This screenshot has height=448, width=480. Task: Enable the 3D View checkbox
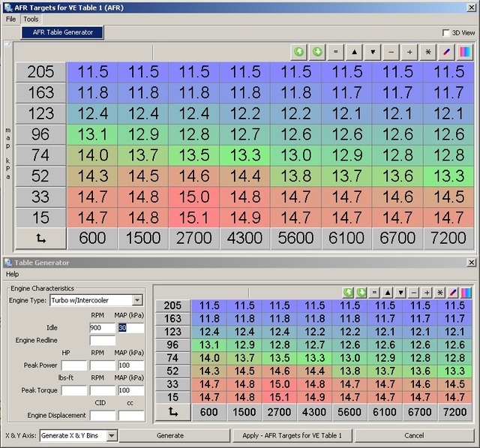446,33
